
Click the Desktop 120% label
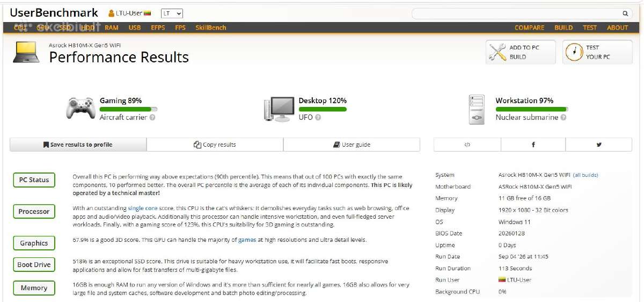tap(323, 100)
